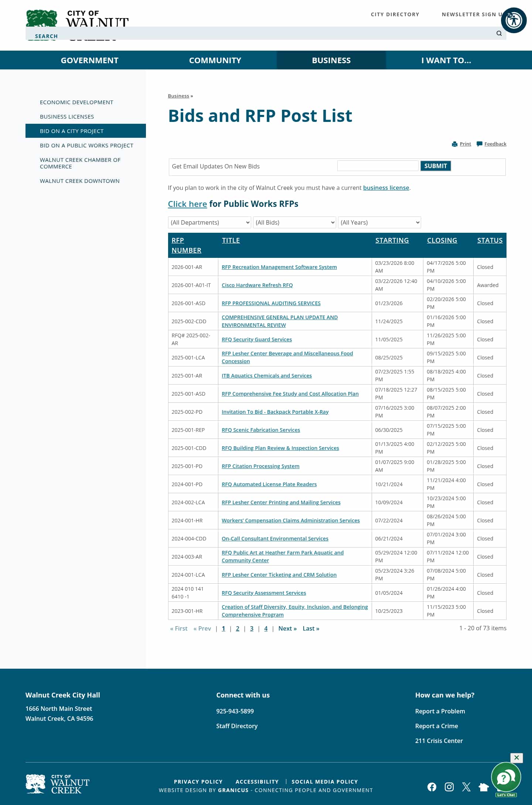Open RFQ Security Assessment Services

pyautogui.click(x=264, y=593)
